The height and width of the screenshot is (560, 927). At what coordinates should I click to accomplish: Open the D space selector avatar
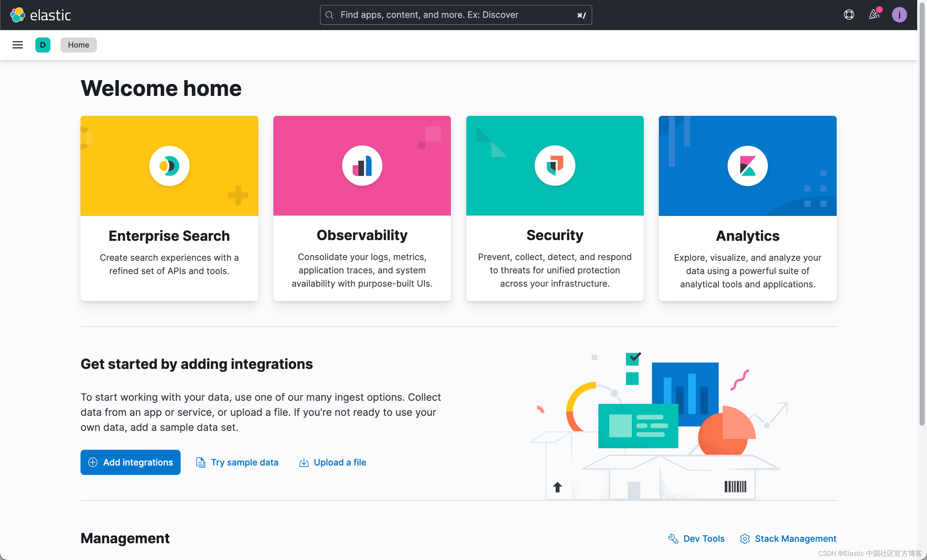pyautogui.click(x=42, y=45)
